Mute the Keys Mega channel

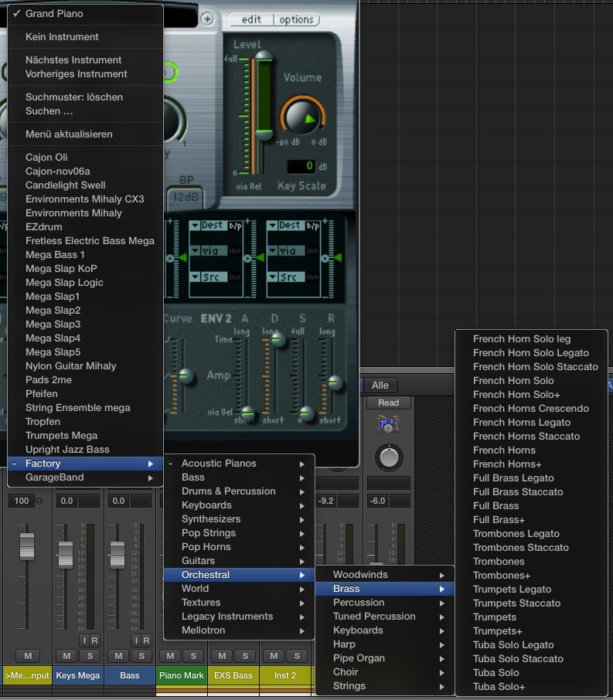click(66, 656)
